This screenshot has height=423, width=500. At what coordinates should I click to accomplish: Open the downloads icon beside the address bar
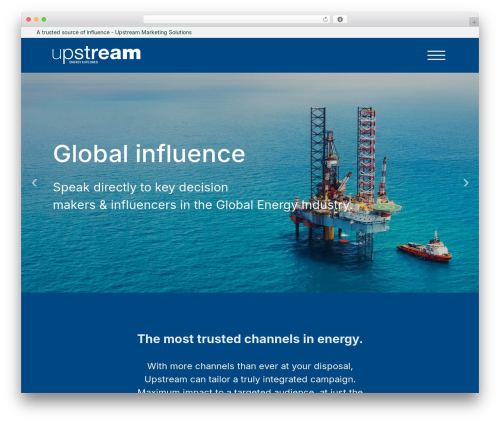coord(340,19)
